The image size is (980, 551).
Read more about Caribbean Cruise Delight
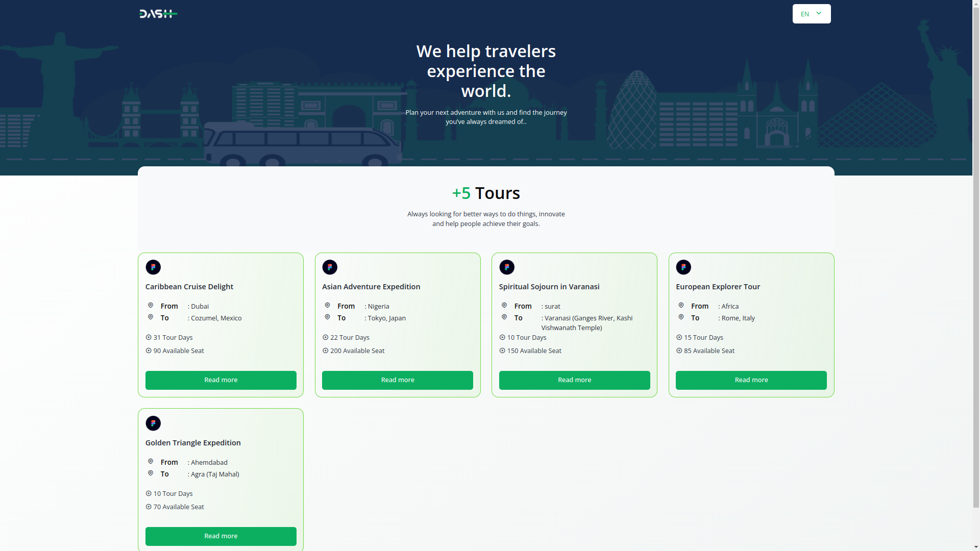click(x=220, y=380)
